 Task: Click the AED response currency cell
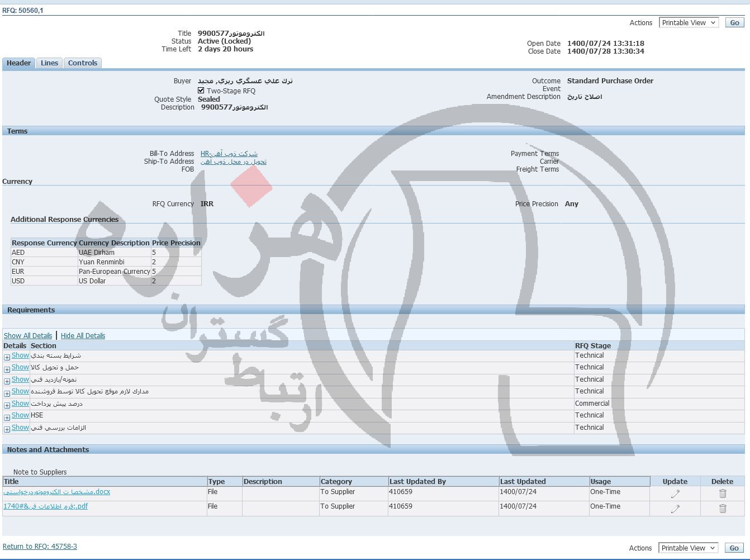44,253
